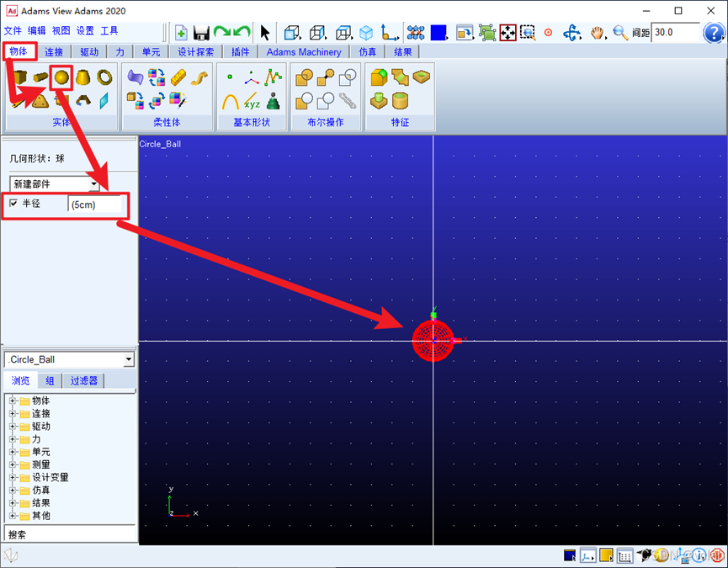Activate the select arrow cursor tool
This screenshot has height=568, width=728.
click(264, 33)
